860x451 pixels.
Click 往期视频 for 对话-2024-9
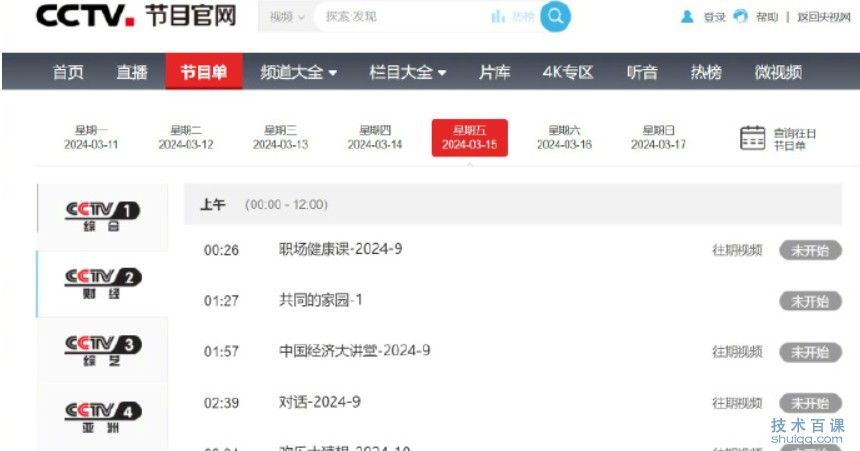click(x=737, y=403)
